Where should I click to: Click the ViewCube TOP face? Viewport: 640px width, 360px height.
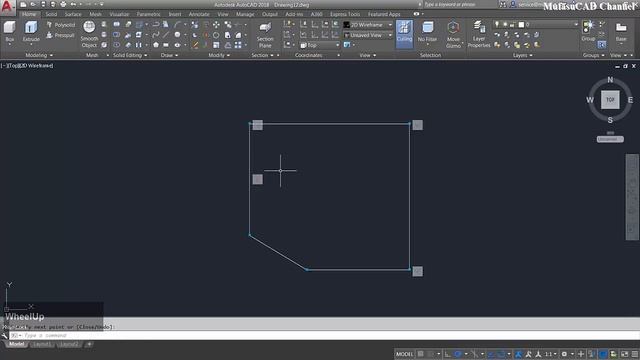[x=610, y=100]
